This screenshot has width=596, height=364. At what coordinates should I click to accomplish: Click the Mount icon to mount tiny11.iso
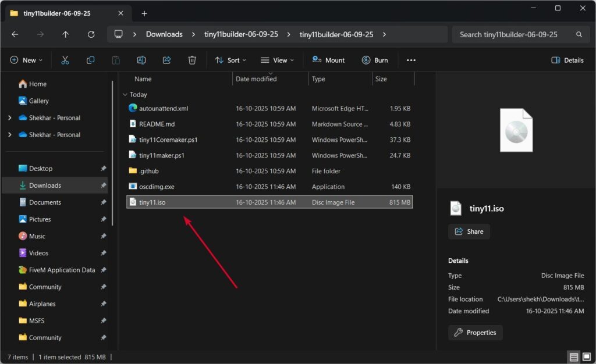tap(328, 60)
